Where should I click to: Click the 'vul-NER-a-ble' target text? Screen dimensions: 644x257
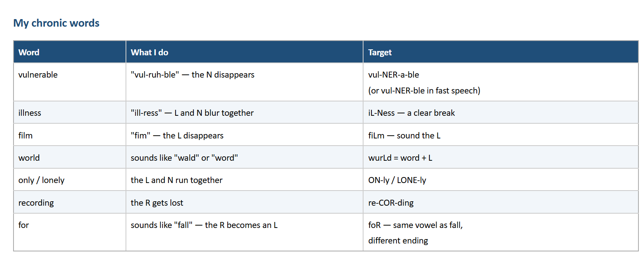tap(393, 75)
